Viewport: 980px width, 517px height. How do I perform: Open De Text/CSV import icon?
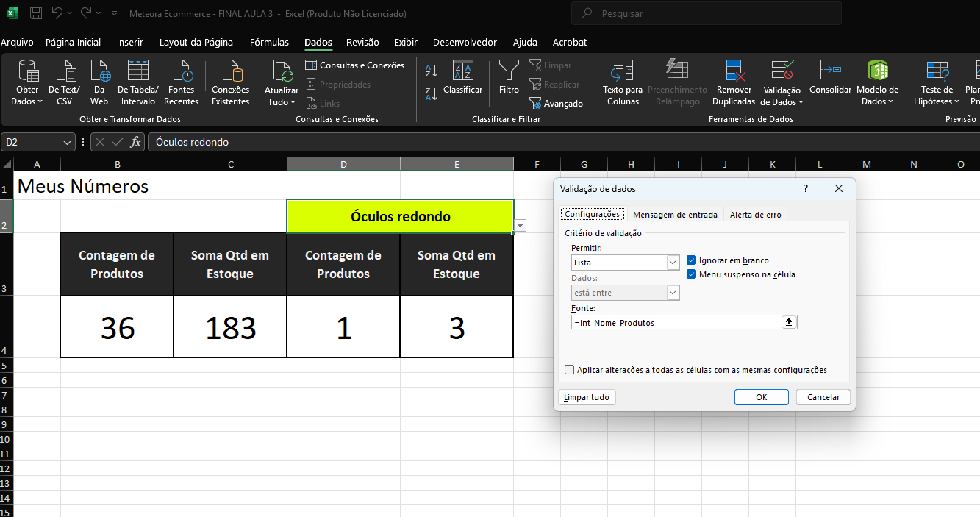(x=65, y=71)
